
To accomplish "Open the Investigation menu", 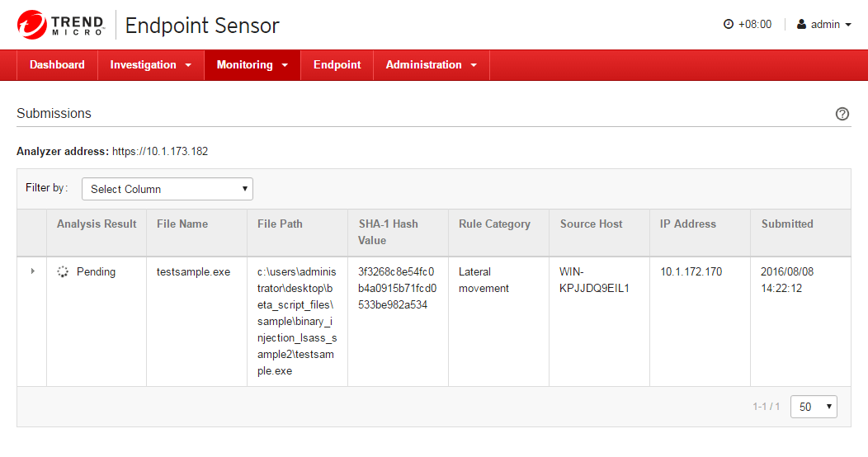I will point(151,65).
